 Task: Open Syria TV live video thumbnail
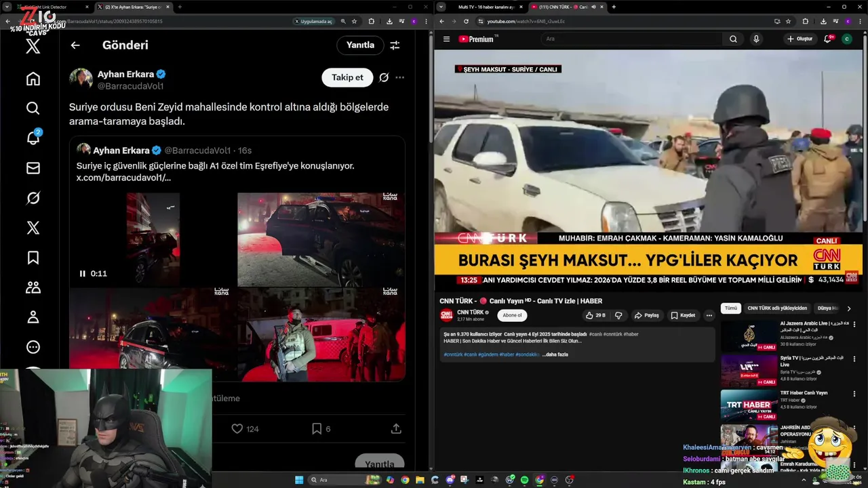point(749,370)
